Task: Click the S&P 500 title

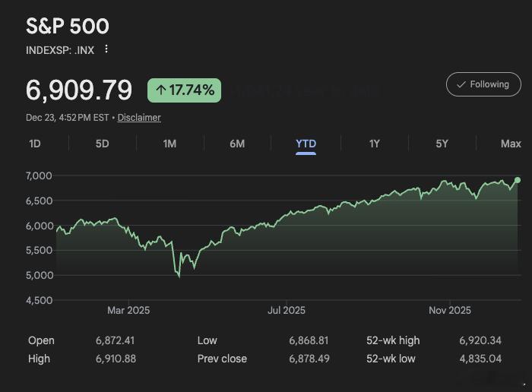Action: (x=68, y=26)
